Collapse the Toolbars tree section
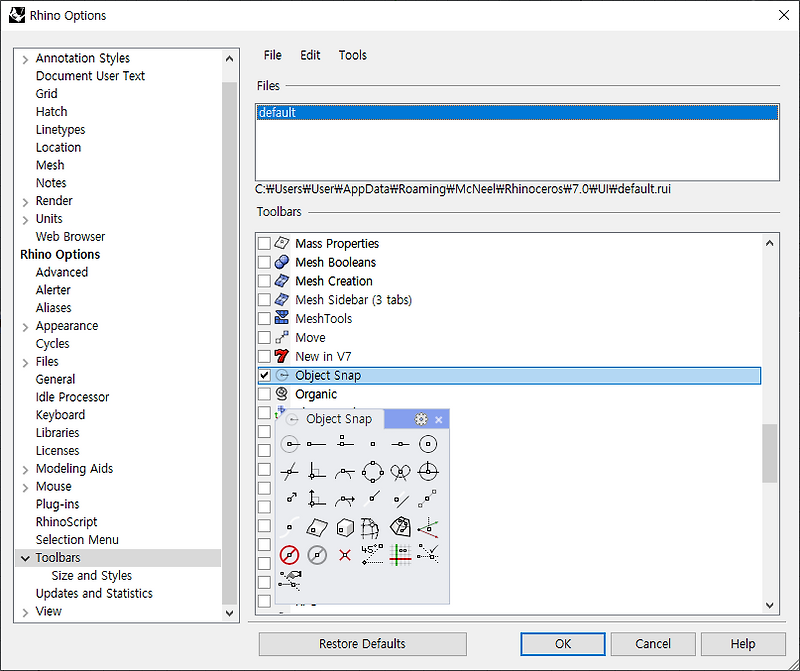This screenshot has height=671, width=800. pos(26,557)
